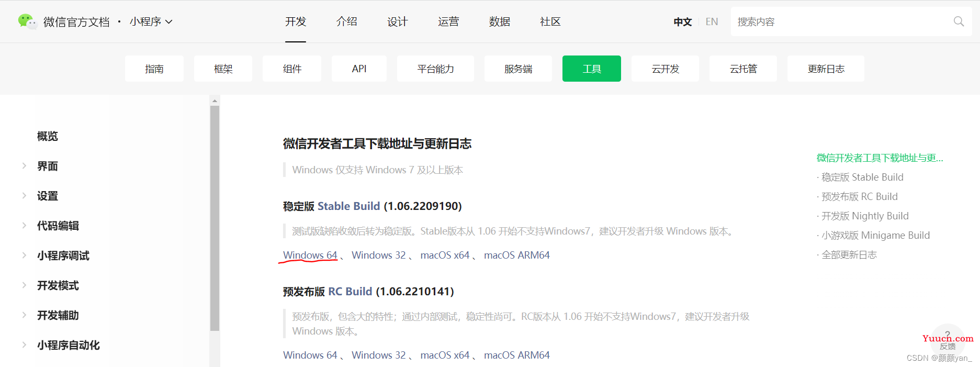Go to the 介绍 navigation tab
This screenshot has width=980, height=367.
pyautogui.click(x=346, y=21)
